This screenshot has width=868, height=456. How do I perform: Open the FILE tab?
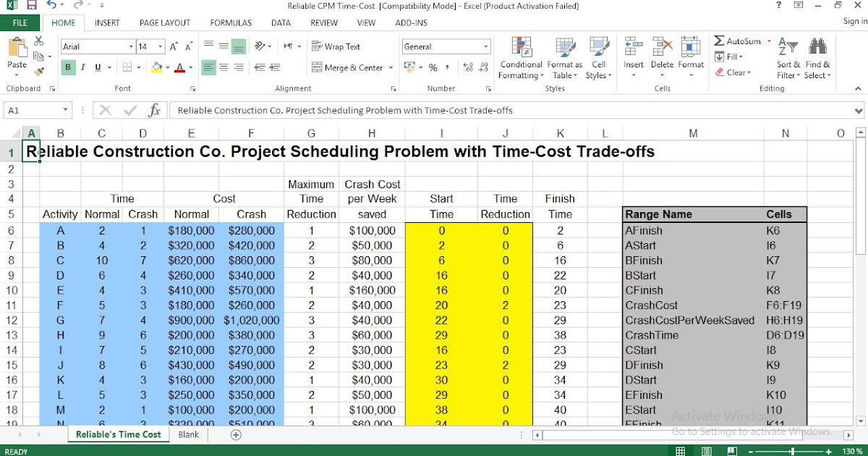point(20,22)
